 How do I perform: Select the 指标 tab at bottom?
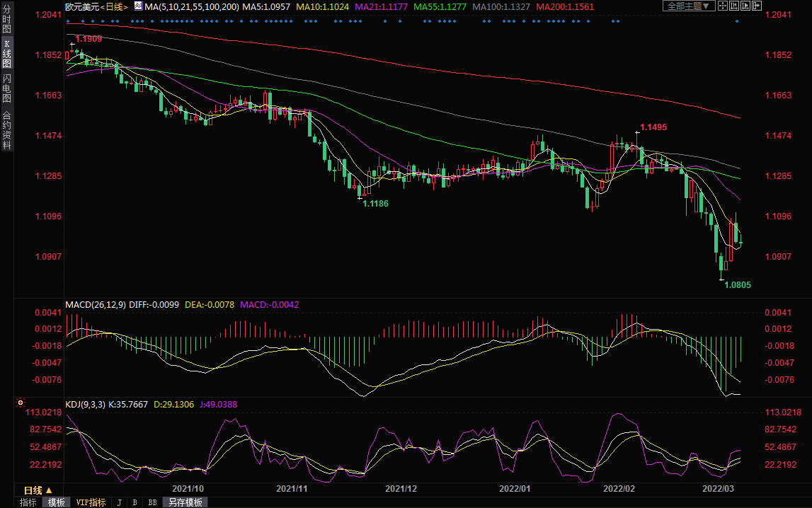(x=28, y=502)
